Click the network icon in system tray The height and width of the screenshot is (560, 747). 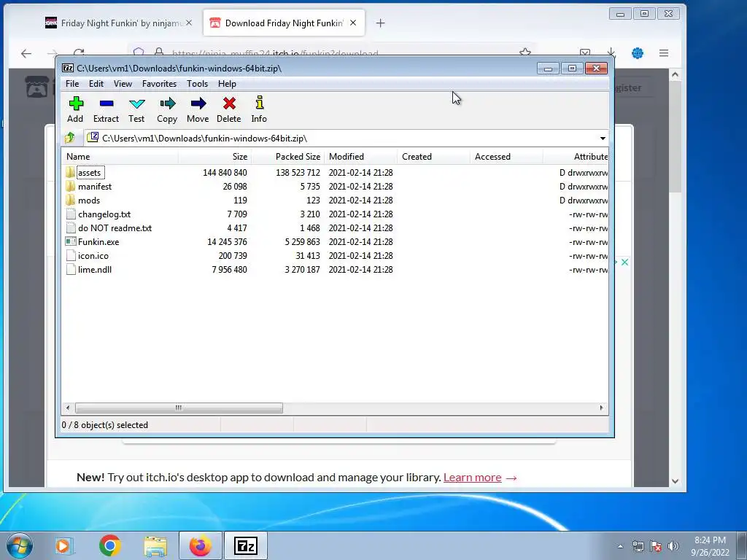click(638, 546)
